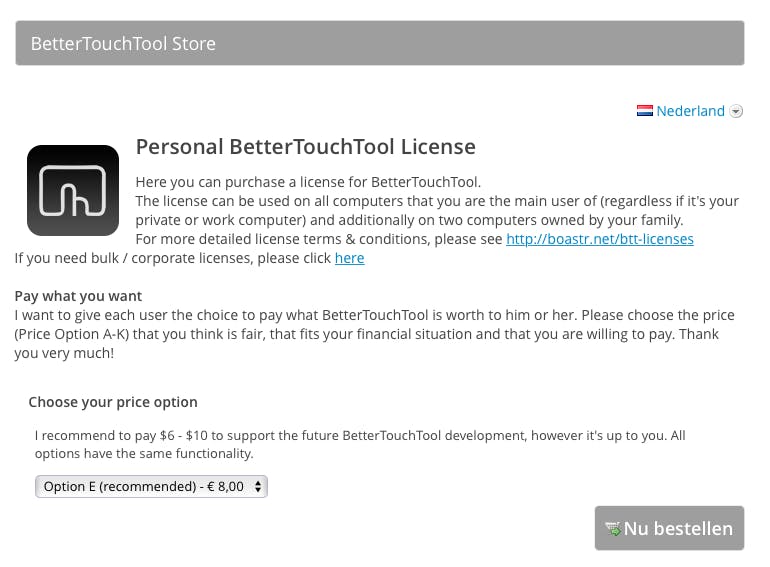Click the Netherlands flag icon
This screenshot has width=770, height=567.
tap(645, 111)
